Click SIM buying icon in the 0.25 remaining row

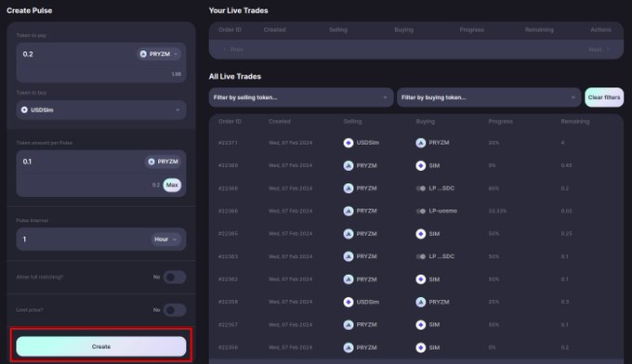coord(420,234)
